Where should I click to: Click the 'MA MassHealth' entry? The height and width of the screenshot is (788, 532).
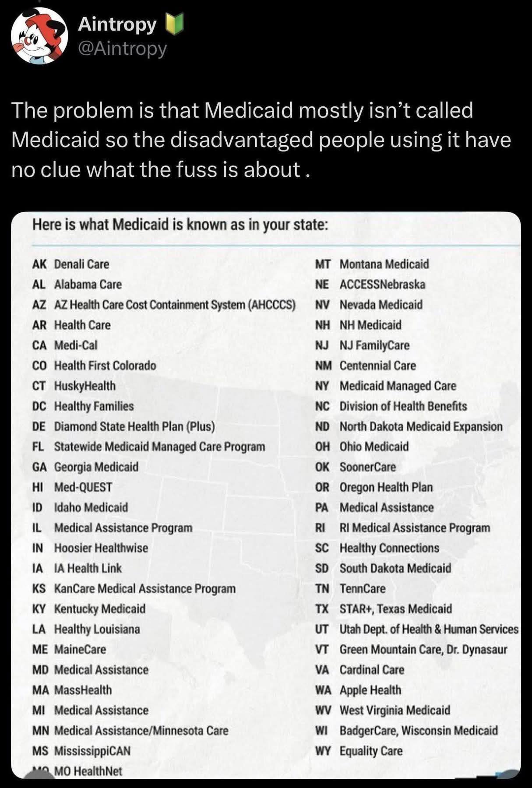(x=72, y=690)
